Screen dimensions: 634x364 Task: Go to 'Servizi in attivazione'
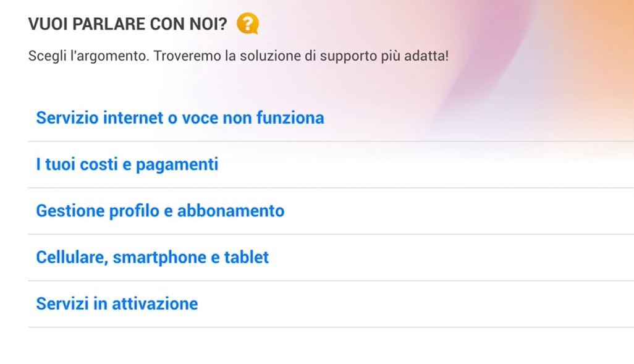coord(117,303)
